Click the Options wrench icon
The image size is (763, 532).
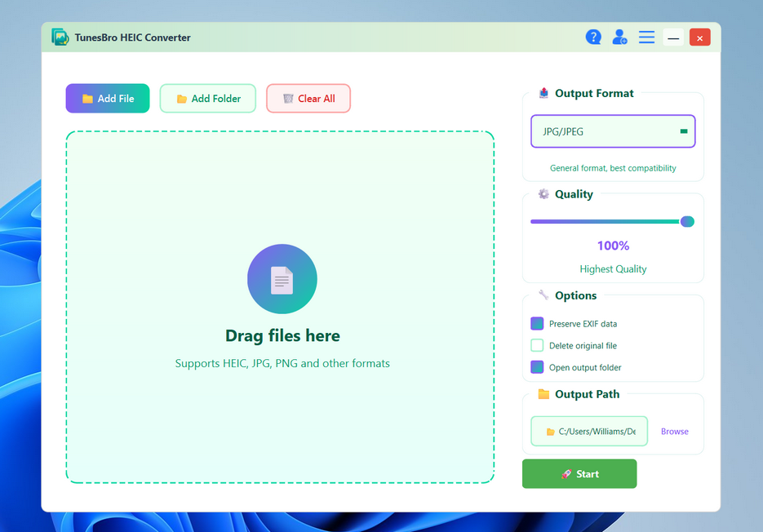(x=543, y=295)
